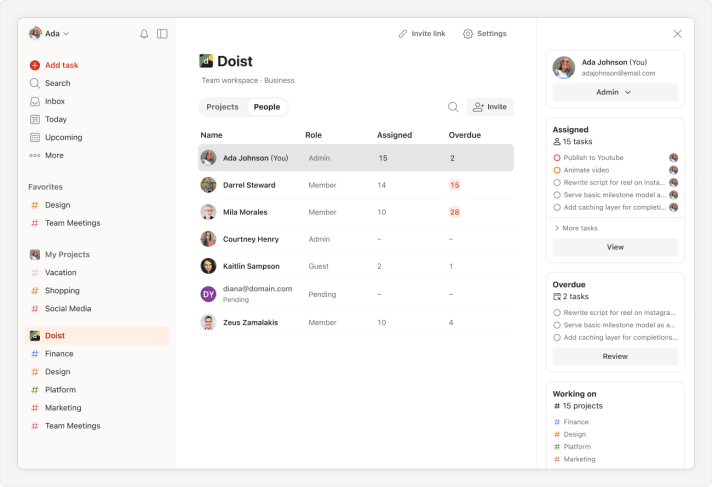Click the overdue badge 28 for Mila Morales
Viewport: 712px width, 487px height.
tap(454, 212)
